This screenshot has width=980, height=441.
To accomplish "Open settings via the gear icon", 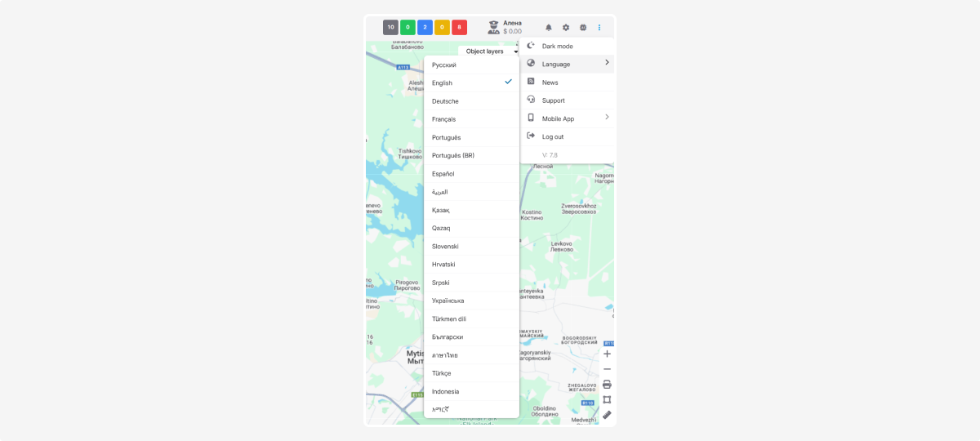I will coord(566,28).
